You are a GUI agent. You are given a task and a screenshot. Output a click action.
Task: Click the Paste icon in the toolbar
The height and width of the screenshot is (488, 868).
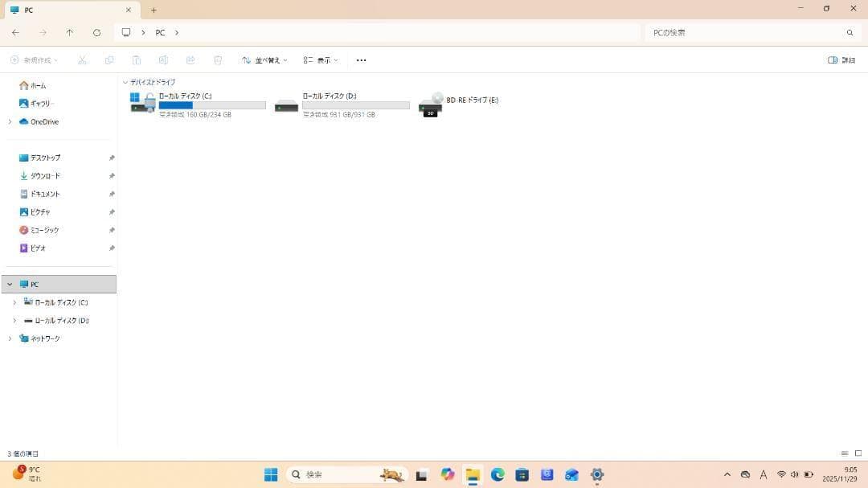coord(136,59)
